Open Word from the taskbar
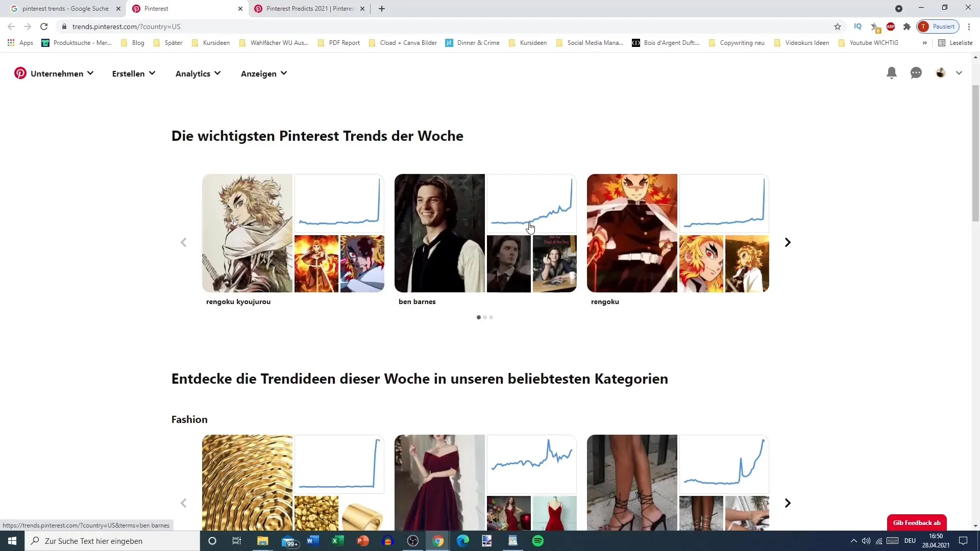 tap(313, 541)
